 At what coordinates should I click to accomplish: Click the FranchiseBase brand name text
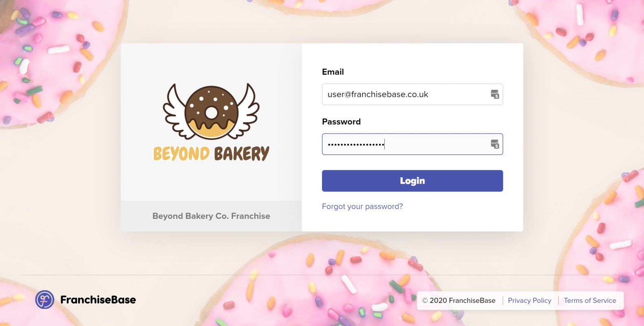(x=98, y=300)
